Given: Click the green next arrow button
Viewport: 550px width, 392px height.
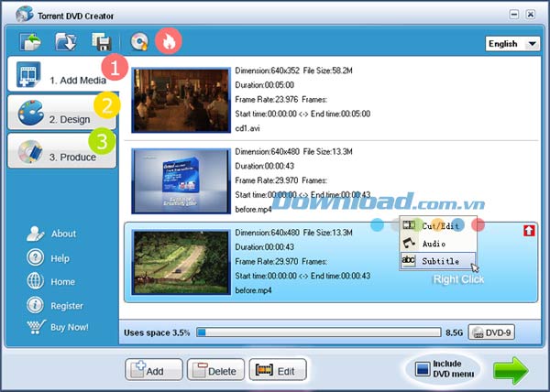Looking at the screenshot, I should 511,370.
